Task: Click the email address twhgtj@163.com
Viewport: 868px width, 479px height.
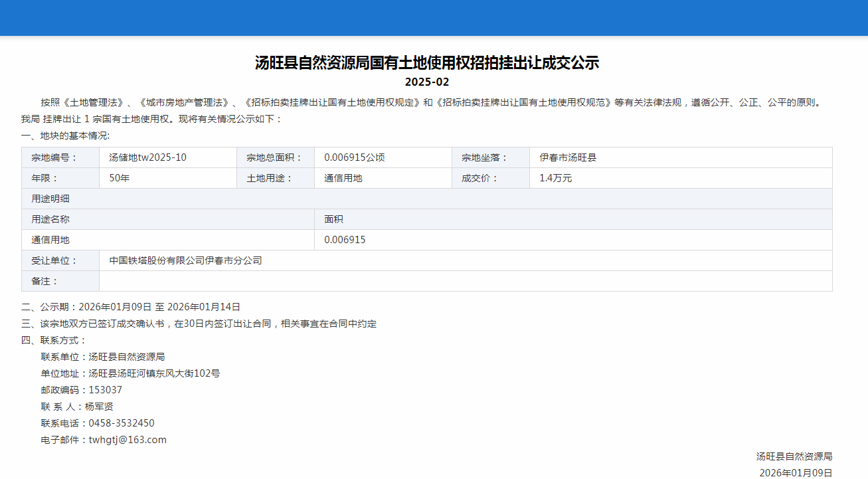Action: pos(127,440)
